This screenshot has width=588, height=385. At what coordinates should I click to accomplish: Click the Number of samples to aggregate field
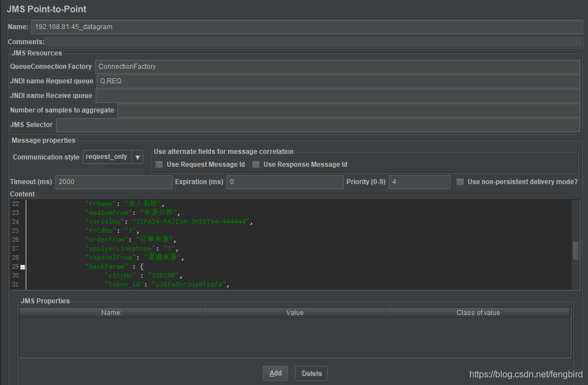pyautogui.click(x=349, y=110)
